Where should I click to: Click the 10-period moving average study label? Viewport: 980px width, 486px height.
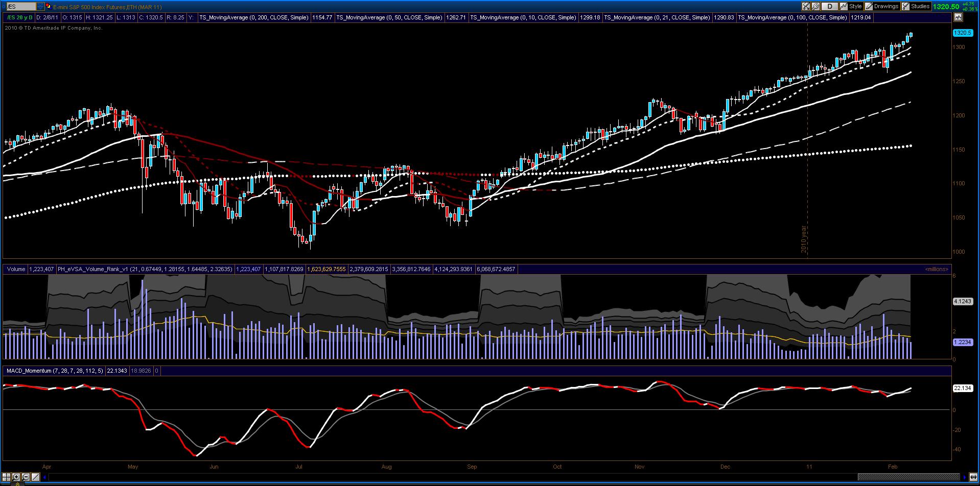pos(523,17)
